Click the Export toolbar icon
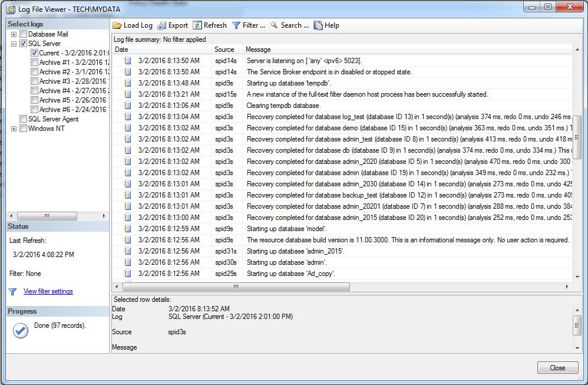This screenshot has width=588, height=385. (162, 25)
